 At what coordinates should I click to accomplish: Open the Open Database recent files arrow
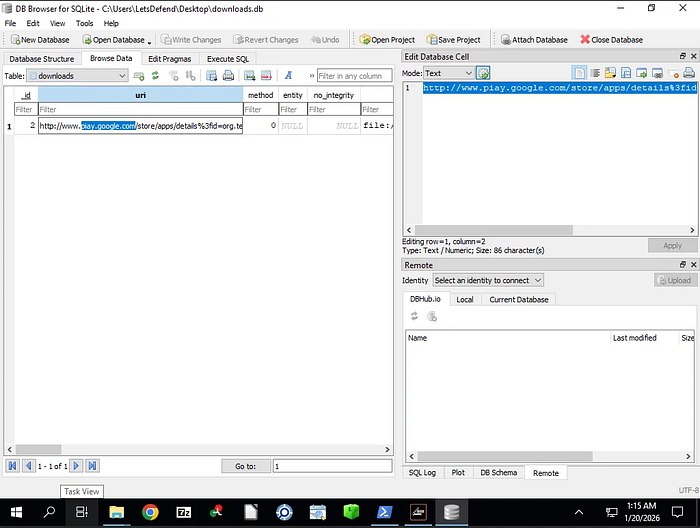[x=149, y=41]
